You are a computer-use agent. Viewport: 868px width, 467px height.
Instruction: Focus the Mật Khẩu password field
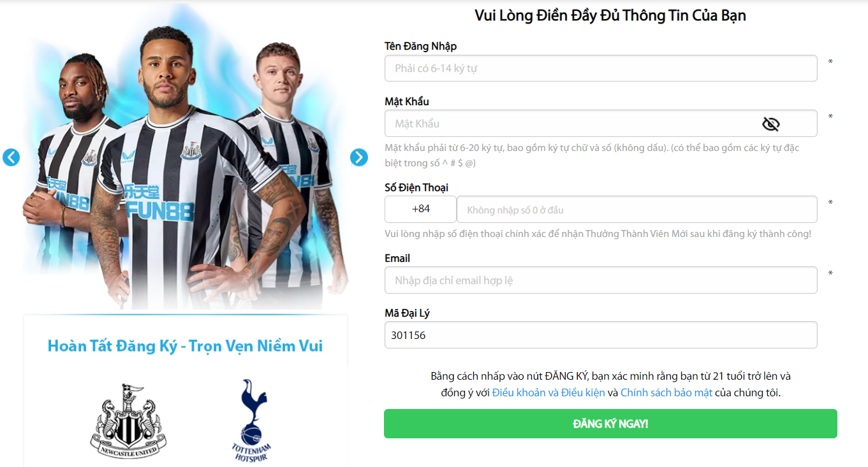coord(601,124)
